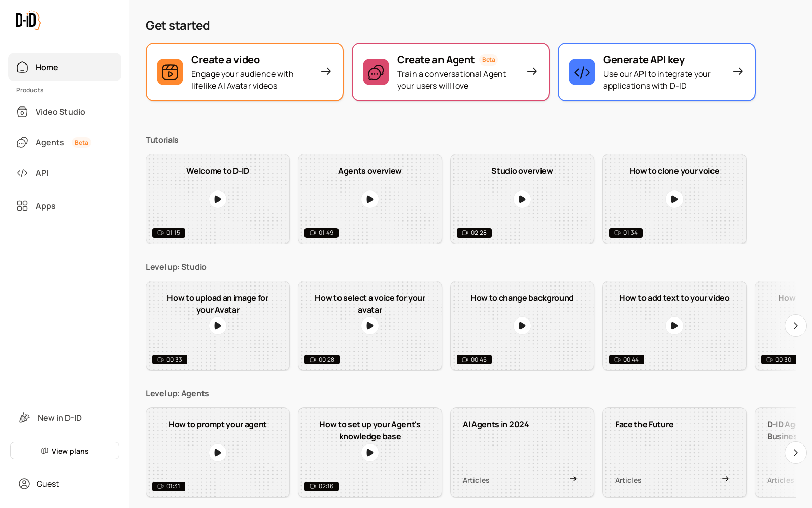Image resolution: width=812 pixels, height=508 pixels.
Task: Click the 'Use our API to integrate' description text
Action: (x=657, y=80)
